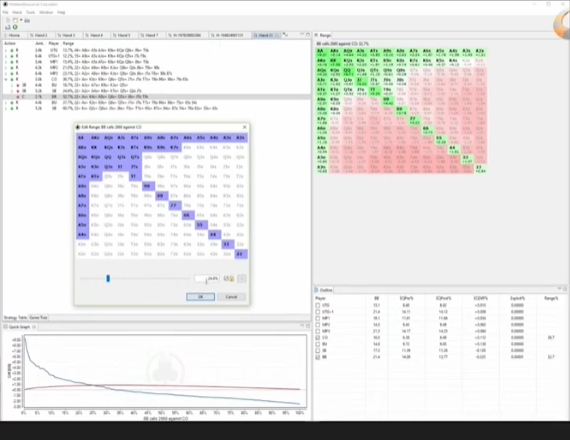The image size is (570, 440).
Task: Click the lock icon in the Edit Range dialog
Action: pyautogui.click(x=232, y=279)
